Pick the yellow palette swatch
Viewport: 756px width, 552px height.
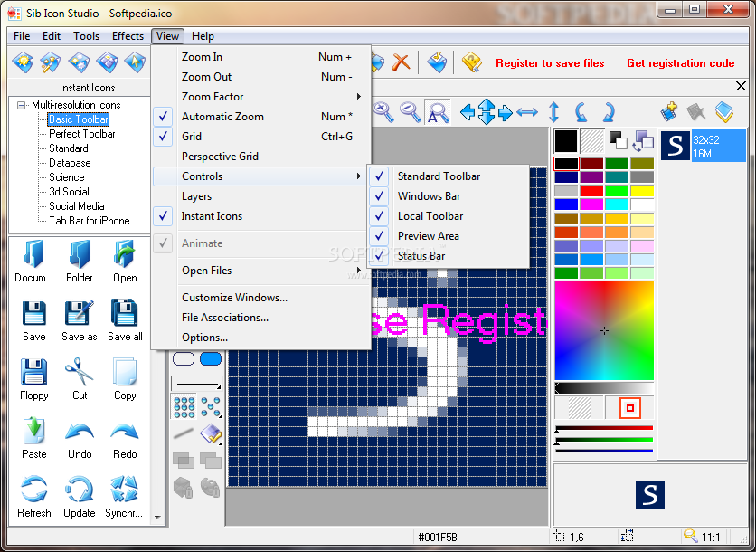(642, 191)
